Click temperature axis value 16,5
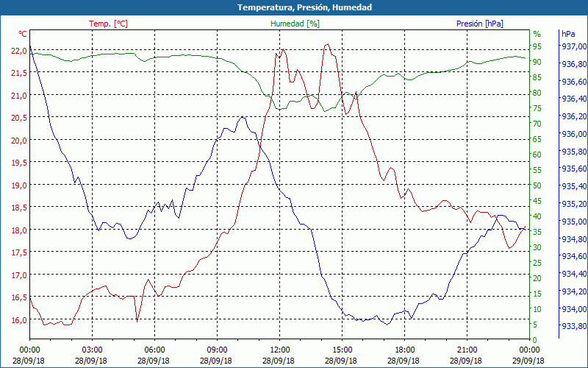Screen dimensions: 588x368 21,297
